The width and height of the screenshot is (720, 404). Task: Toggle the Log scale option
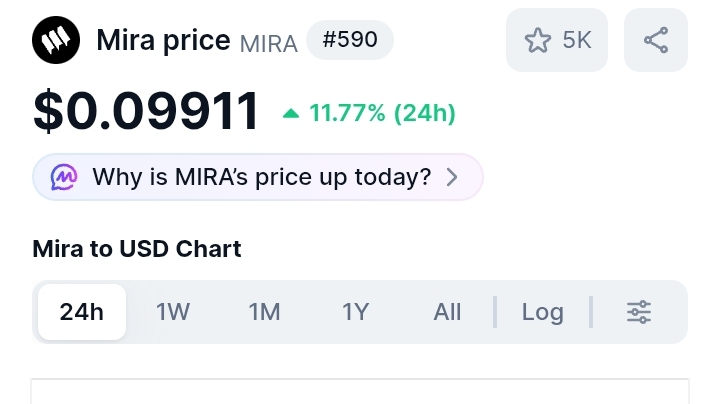[542, 312]
